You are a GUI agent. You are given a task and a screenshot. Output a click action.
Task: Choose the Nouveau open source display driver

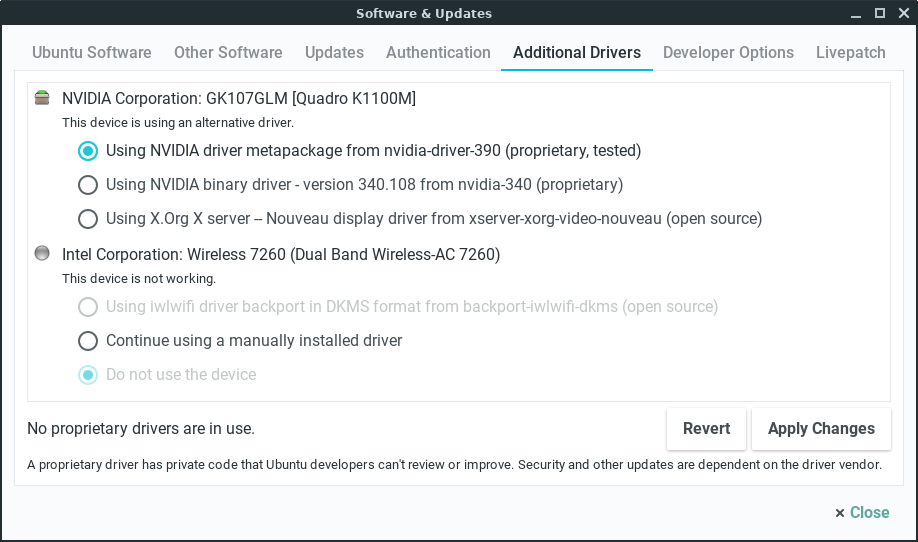[x=88, y=219]
